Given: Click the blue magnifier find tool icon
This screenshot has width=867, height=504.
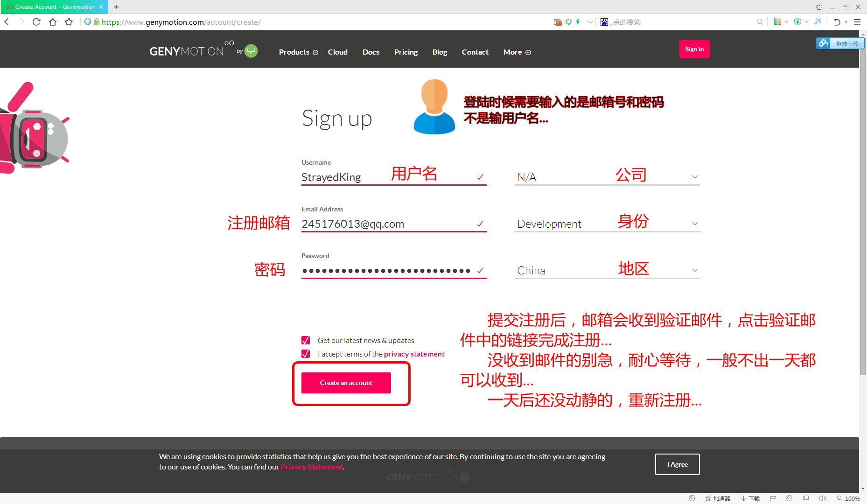Looking at the screenshot, I should pyautogui.click(x=818, y=21).
